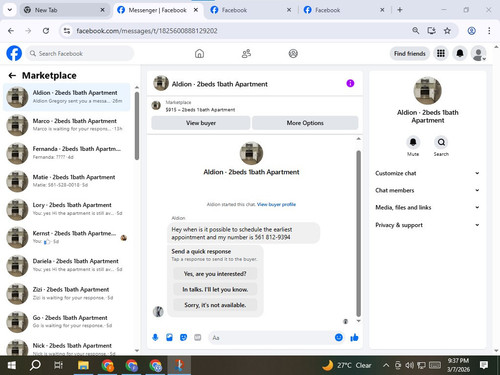Open Kernst chat in list
The height and width of the screenshot is (375, 500).
tap(67, 237)
